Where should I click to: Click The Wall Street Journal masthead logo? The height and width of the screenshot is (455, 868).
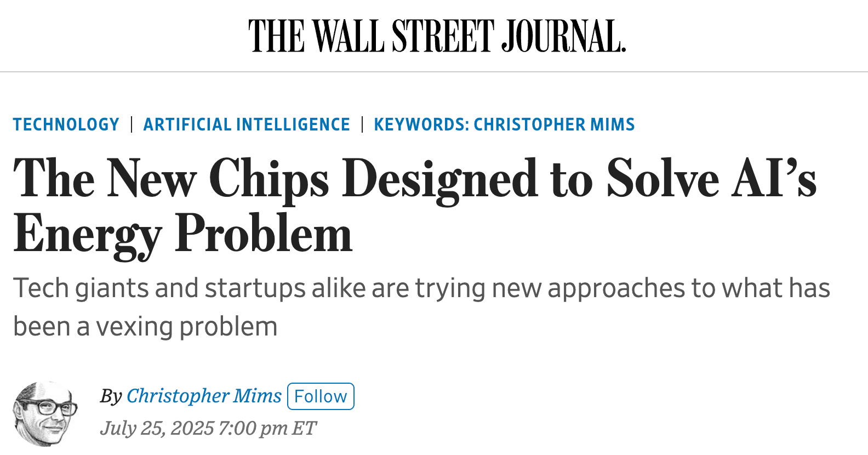437,36
